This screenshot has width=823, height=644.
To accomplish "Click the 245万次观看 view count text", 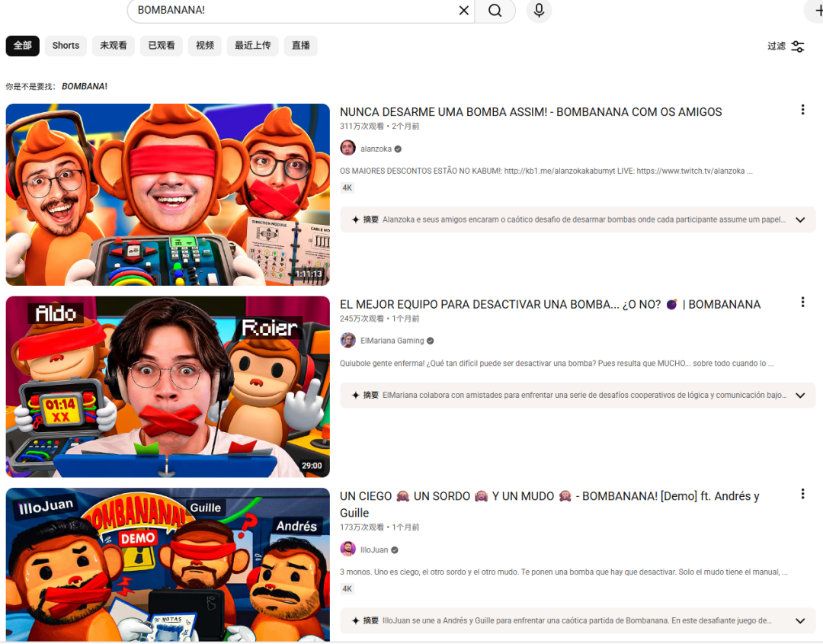I will [362, 319].
